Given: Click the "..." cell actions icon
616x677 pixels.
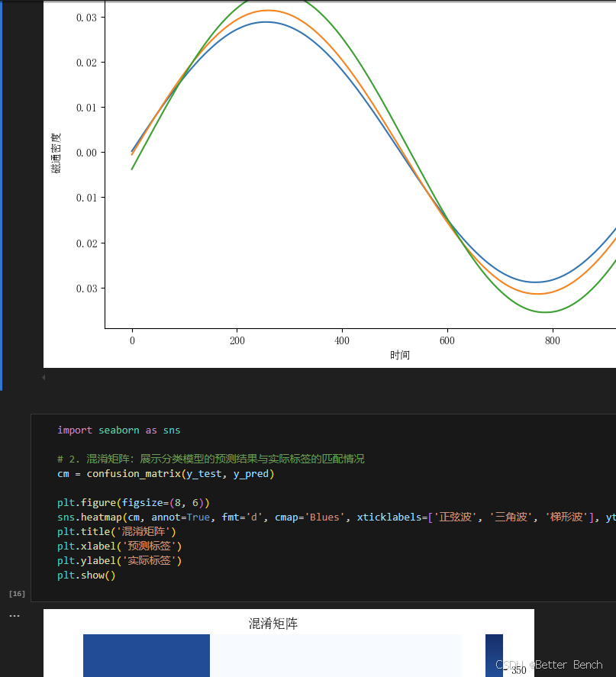Looking at the screenshot, I should pyautogui.click(x=14, y=615).
